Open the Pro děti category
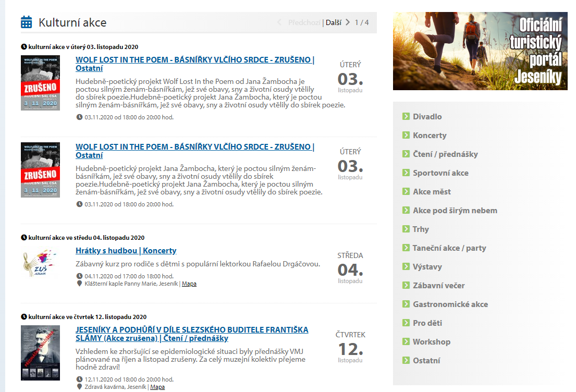Viewport: 576px width, 392px height. coord(427,323)
